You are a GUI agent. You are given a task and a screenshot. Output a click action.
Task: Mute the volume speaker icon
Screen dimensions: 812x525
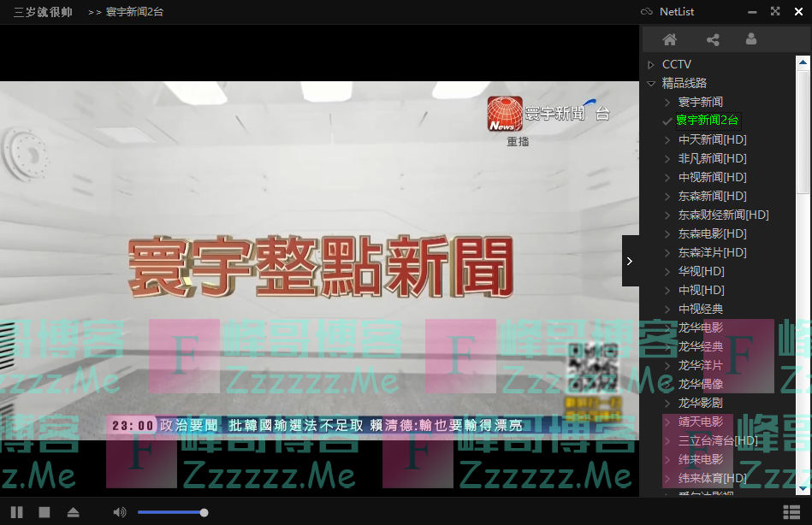coord(119,512)
